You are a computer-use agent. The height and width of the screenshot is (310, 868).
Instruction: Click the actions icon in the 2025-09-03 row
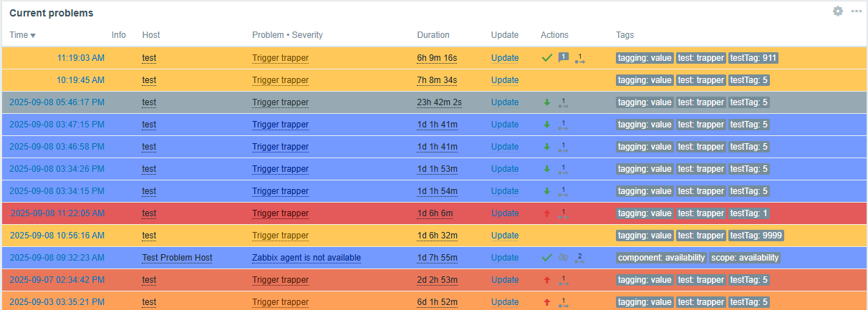click(563, 302)
